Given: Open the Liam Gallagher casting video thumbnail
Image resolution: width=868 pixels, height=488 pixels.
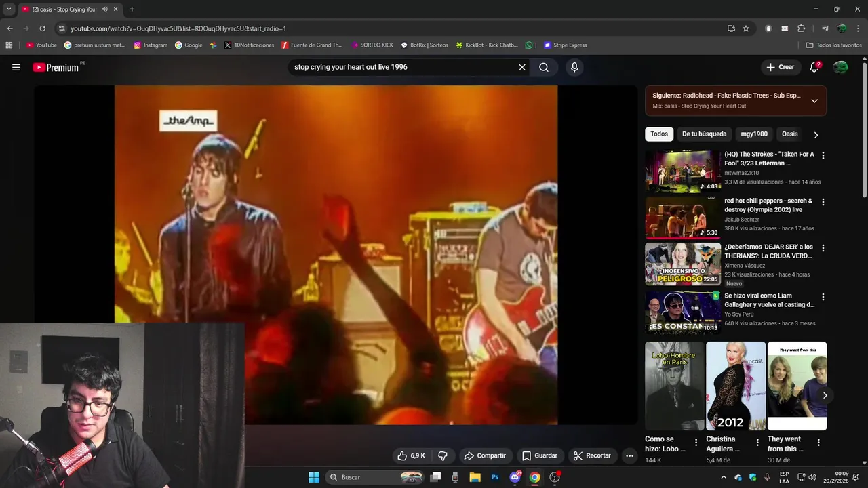Looking at the screenshot, I should (x=682, y=312).
